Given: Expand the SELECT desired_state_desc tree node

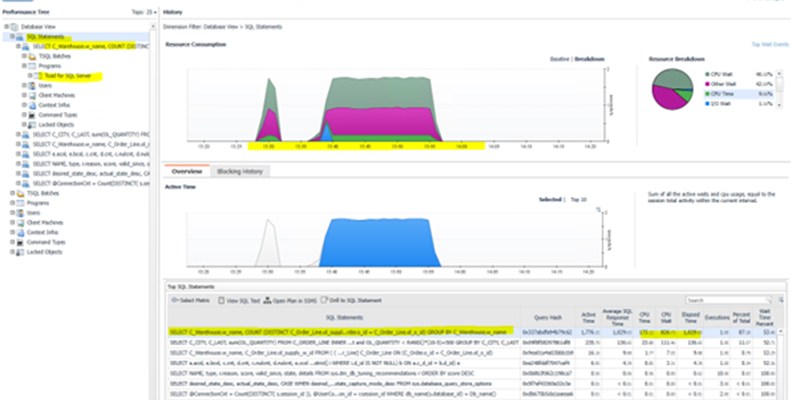Looking at the screenshot, I should click(18, 173).
